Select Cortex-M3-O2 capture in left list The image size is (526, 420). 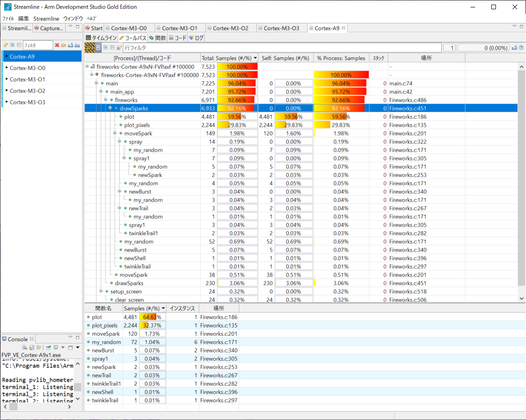pyautogui.click(x=42, y=91)
